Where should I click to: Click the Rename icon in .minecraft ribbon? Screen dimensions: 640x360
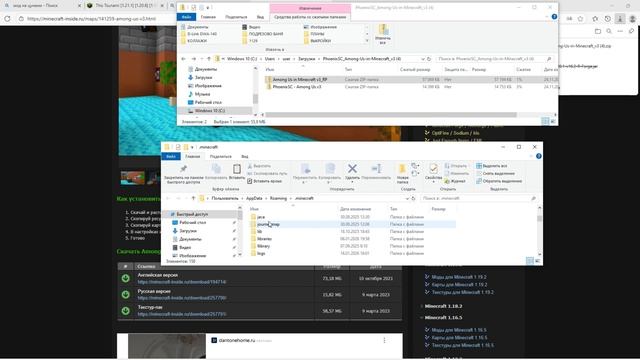tap(376, 168)
